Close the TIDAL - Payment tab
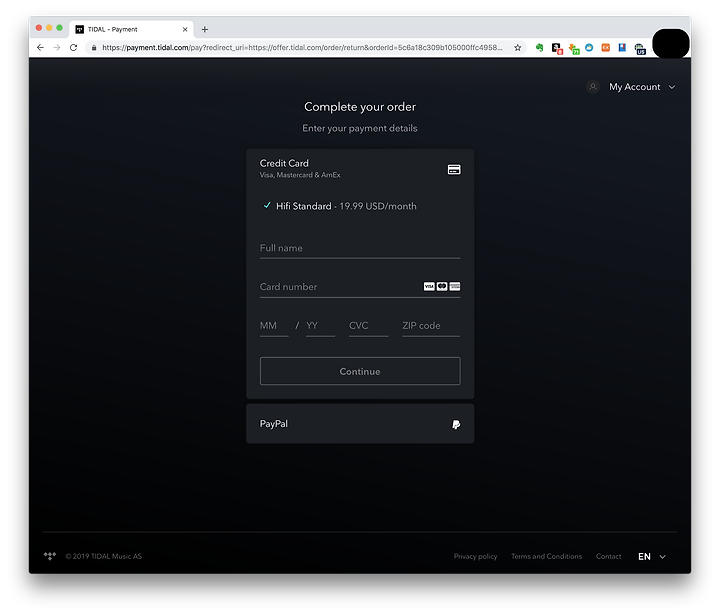Image resolution: width=720 pixels, height=615 pixels. pos(185,29)
